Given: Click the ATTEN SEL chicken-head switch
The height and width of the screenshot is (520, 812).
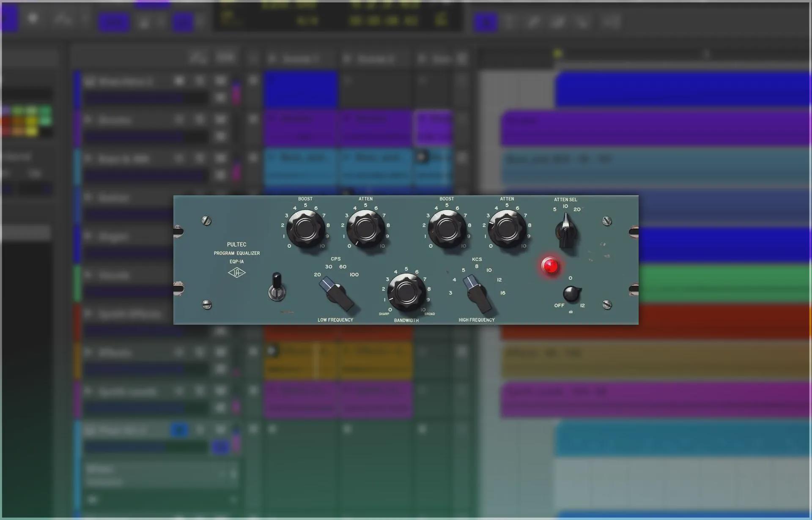Looking at the screenshot, I should coord(566,231).
